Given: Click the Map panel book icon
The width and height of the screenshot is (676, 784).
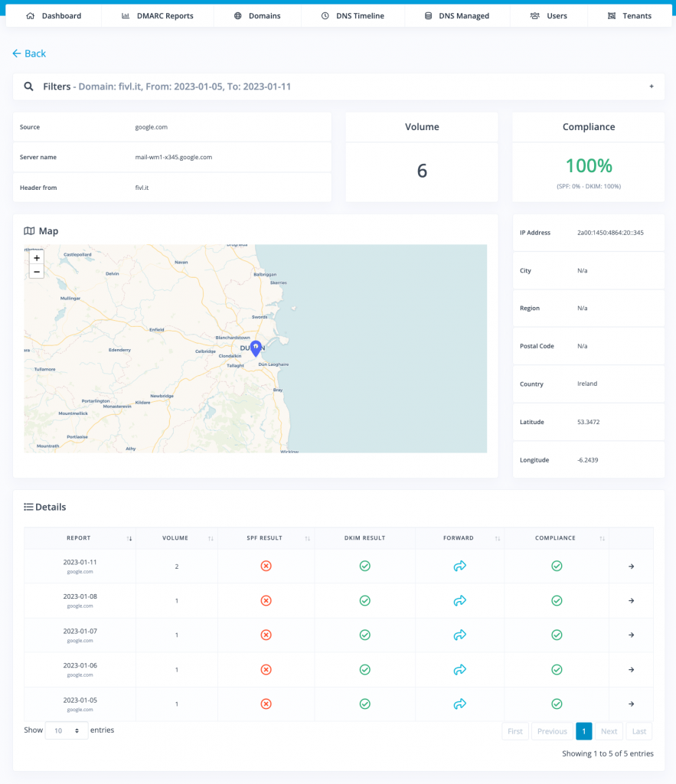Looking at the screenshot, I should [x=30, y=231].
